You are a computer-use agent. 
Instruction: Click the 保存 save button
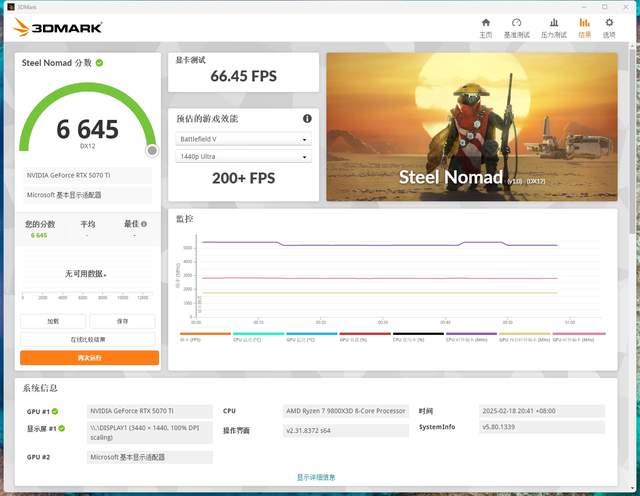122,321
